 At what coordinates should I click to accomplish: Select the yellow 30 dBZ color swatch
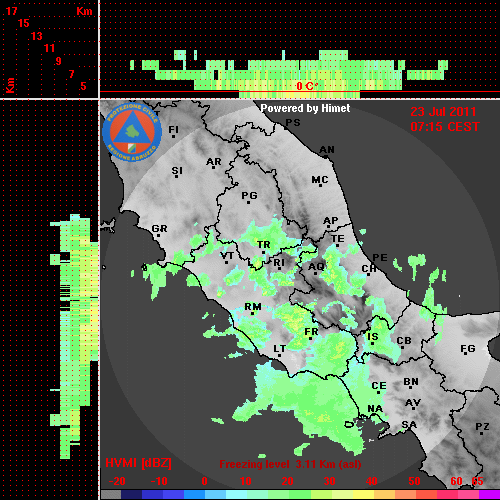pyautogui.click(x=343, y=495)
